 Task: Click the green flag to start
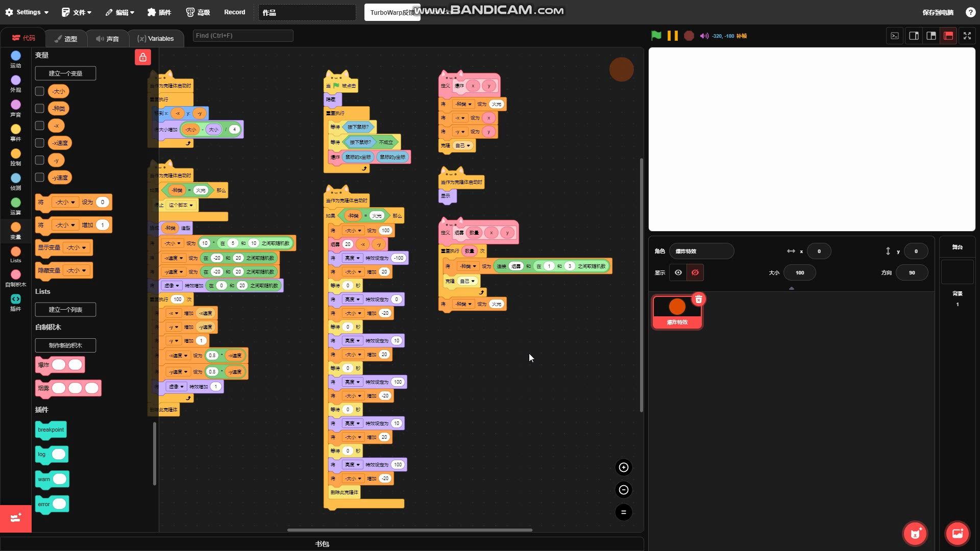(656, 36)
